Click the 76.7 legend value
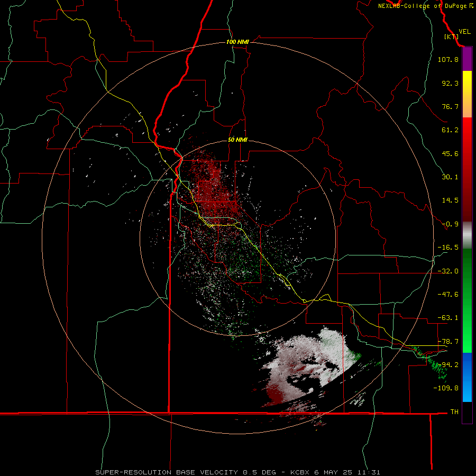Screen dimensions: 476x476 click(x=450, y=106)
